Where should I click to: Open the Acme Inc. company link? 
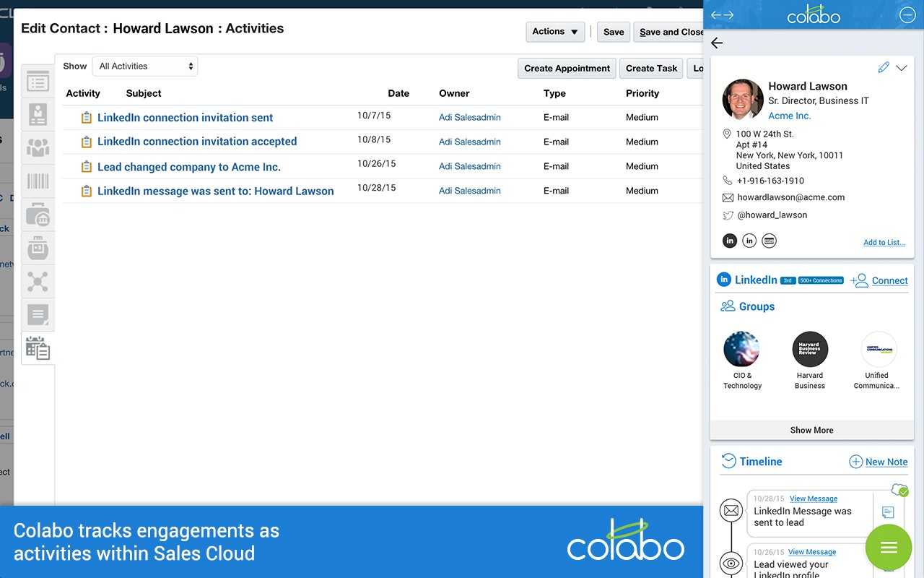789,116
